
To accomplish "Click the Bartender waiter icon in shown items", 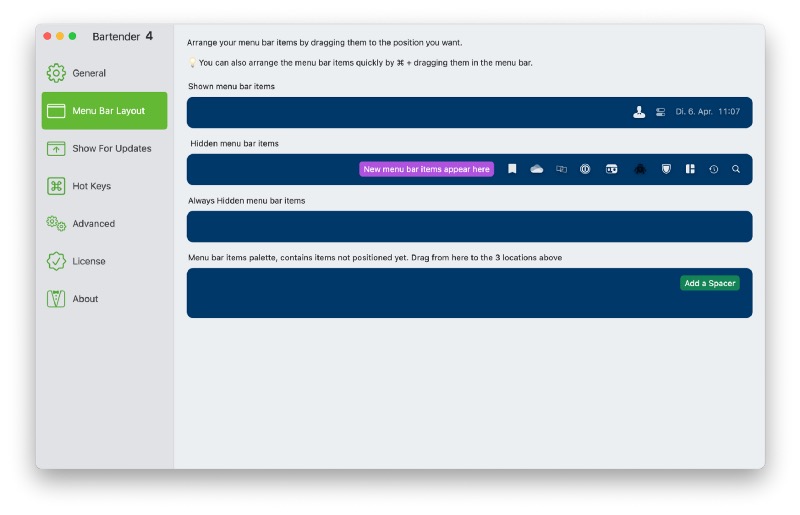I will coord(639,112).
